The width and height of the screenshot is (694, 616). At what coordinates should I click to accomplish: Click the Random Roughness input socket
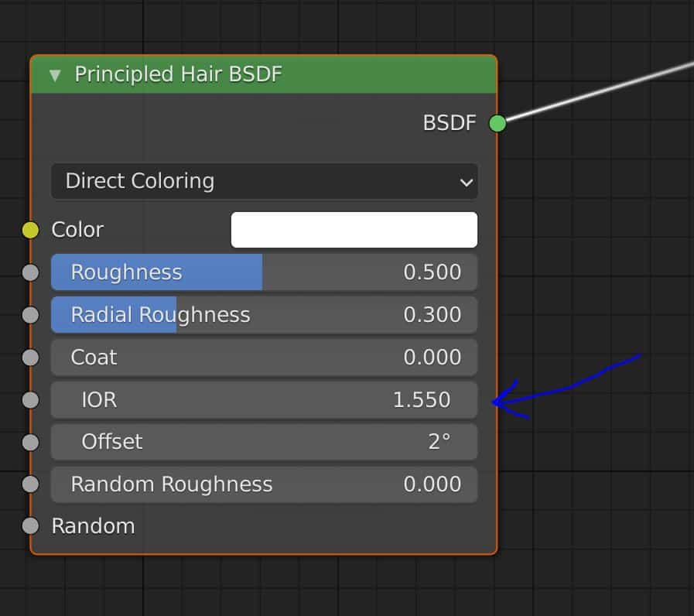(29, 484)
